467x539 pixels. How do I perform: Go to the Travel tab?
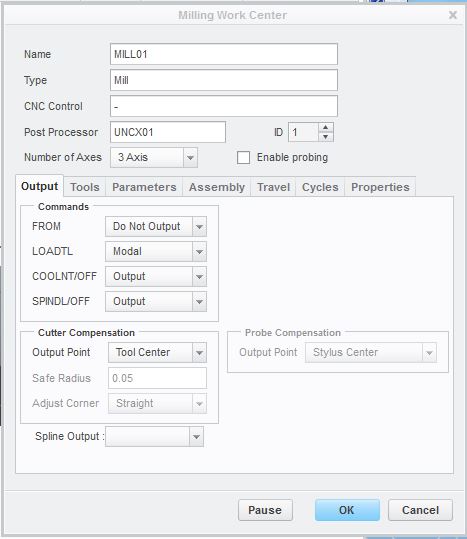274,187
